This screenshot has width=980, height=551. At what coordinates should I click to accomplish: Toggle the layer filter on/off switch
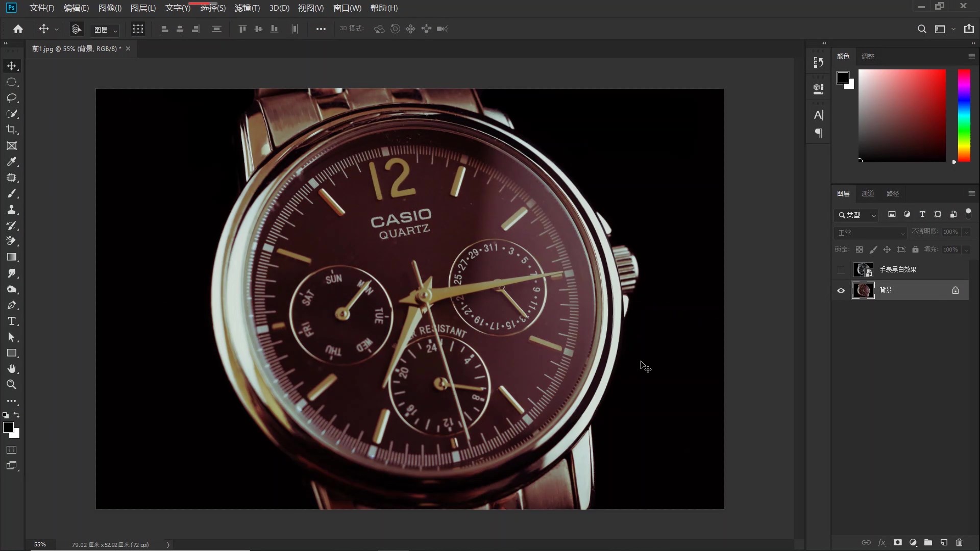click(x=968, y=214)
